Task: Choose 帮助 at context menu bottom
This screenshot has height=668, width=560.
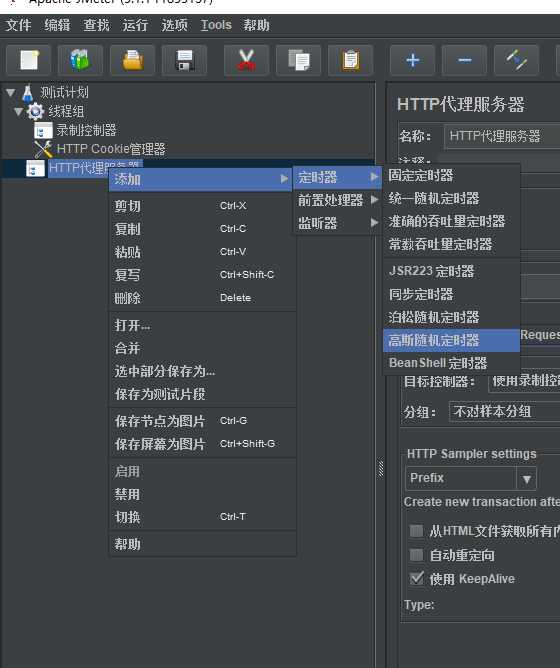Action: click(x=203, y=544)
